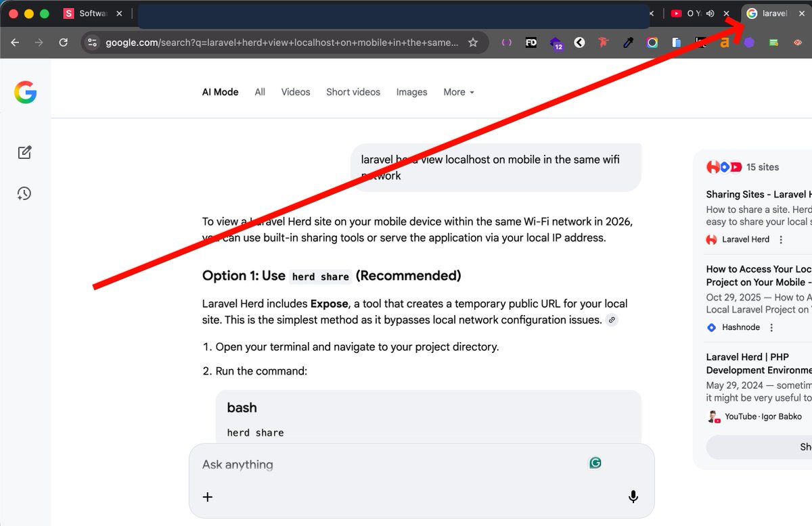Image resolution: width=812 pixels, height=526 pixels.
Task: Click the 'bash' code block label
Action: coord(242,408)
